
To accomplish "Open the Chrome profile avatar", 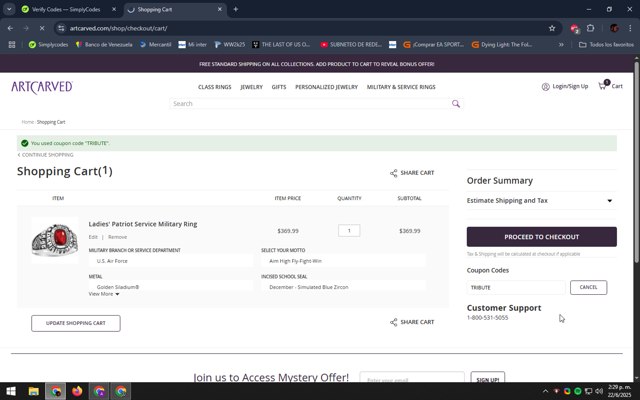I will [614, 28].
